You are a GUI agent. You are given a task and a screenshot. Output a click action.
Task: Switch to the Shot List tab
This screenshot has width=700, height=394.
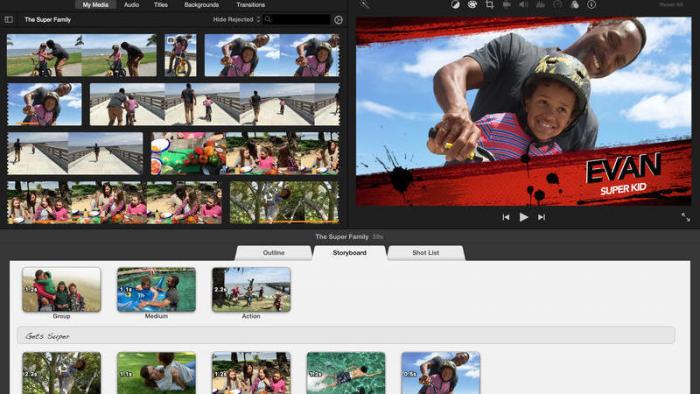(426, 253)
